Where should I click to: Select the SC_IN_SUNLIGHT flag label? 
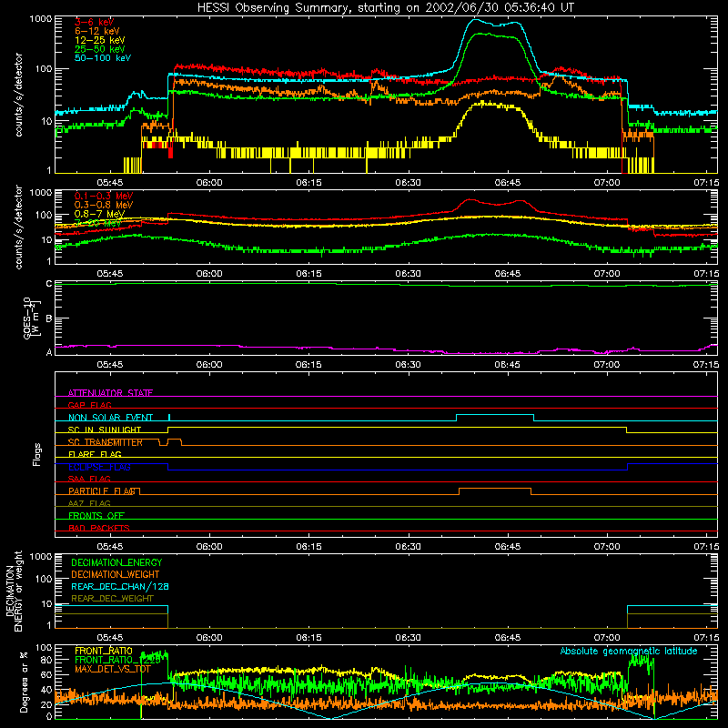coord(105,430)
